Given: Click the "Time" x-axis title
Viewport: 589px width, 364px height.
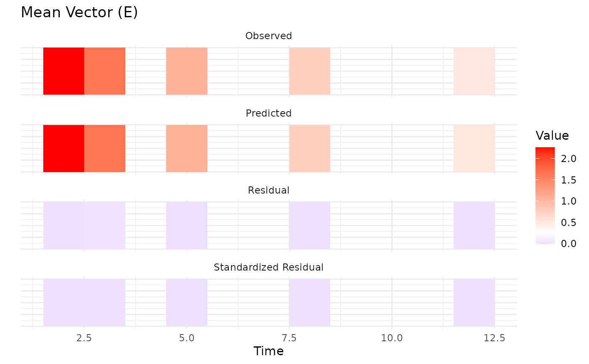Looking at the screenshot, I should pos(268,351).
